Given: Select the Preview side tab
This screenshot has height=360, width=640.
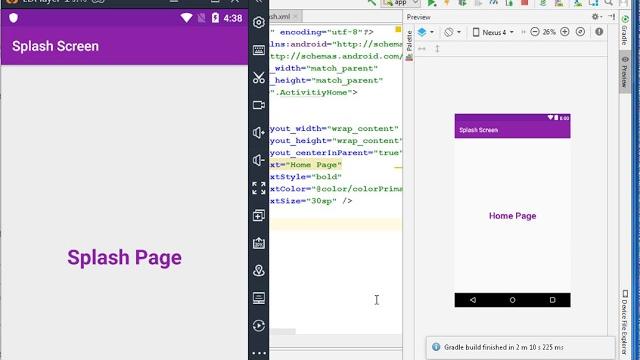Looking at the screenshot, I should pyautogui.click(x=624, y=72).
